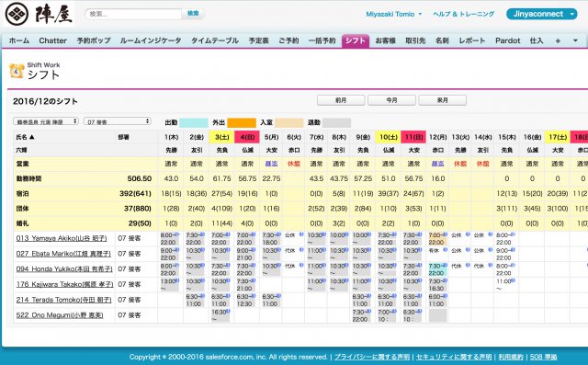Screen dimensions: 588x365
Task: Add a tab with the plus icon
Action: click(x=558, y=40)
